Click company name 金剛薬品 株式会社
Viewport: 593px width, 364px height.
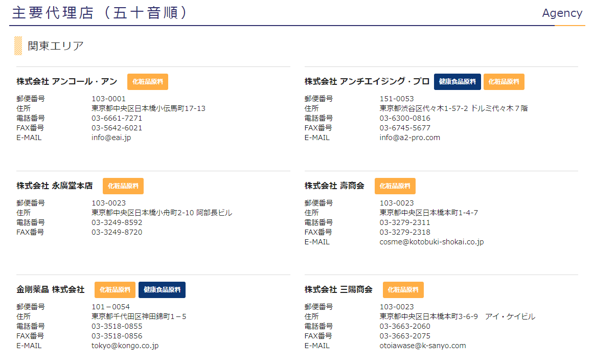click(50, 289)
